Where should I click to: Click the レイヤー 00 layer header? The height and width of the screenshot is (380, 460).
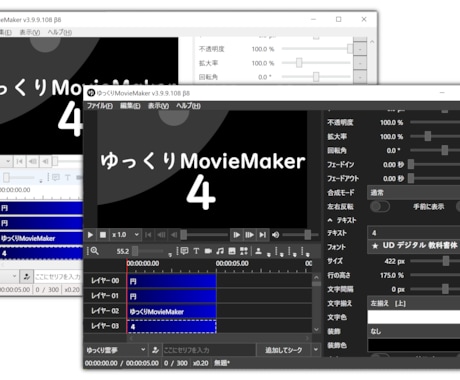pos(105,281)
